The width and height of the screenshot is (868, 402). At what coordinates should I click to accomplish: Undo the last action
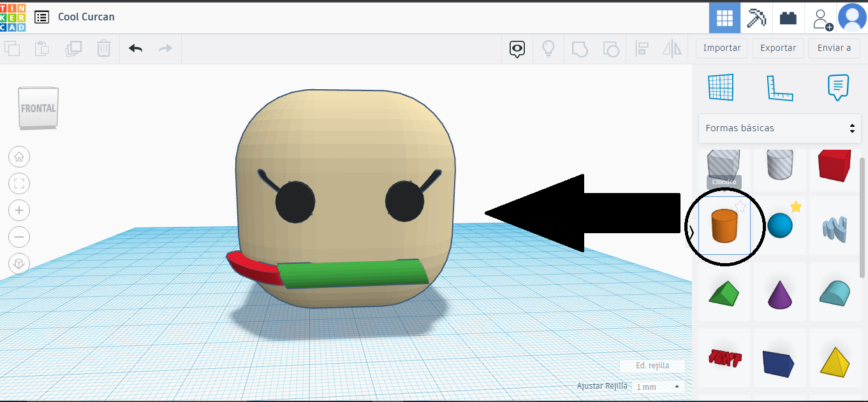tap(136, 48)
